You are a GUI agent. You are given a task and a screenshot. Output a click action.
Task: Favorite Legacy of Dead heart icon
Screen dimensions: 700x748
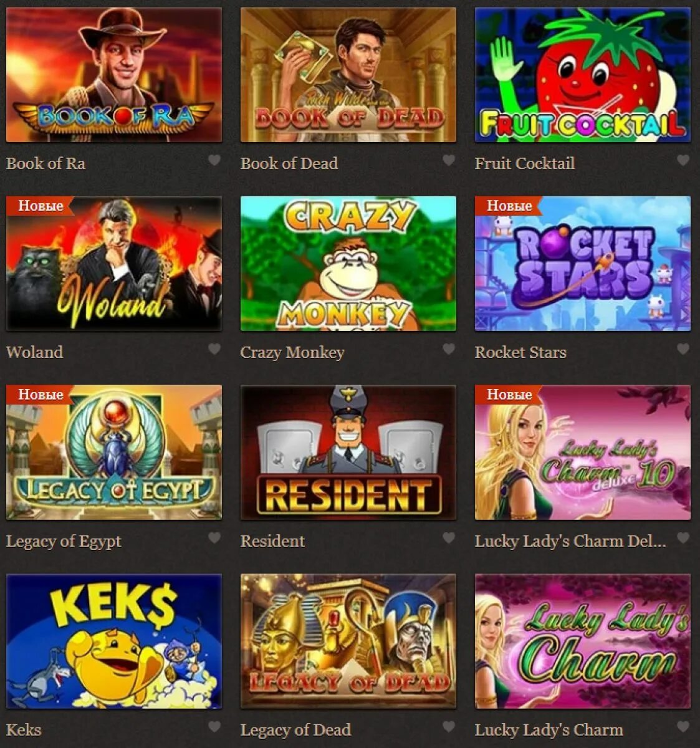click(448, 727)
